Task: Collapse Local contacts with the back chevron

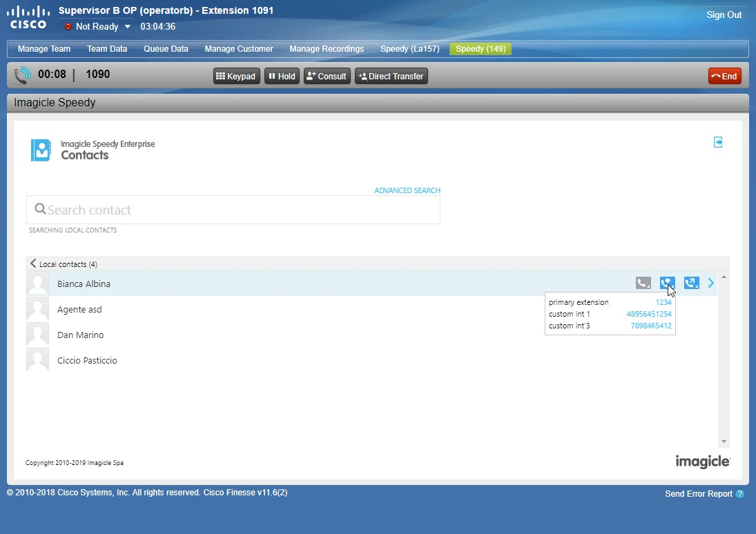Action: pos(33,264)
